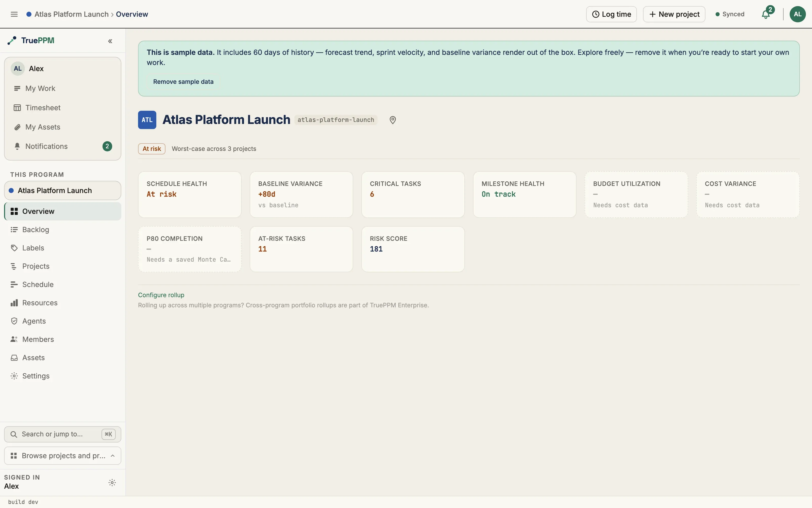Viewport: 812px width, 508px height.
Task: Open Members page
Action: [63, 339]
